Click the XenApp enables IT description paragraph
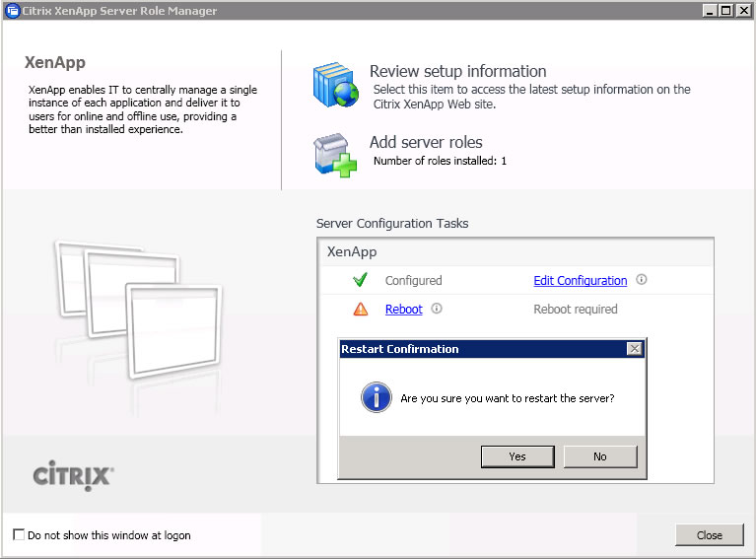 coord(143,109)
